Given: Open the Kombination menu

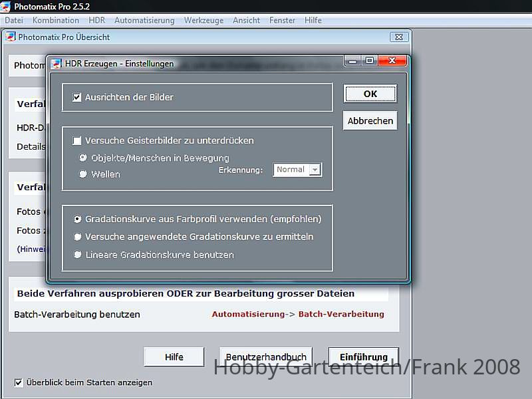Looking at the screenshot, I should click(x=56, y=21).
